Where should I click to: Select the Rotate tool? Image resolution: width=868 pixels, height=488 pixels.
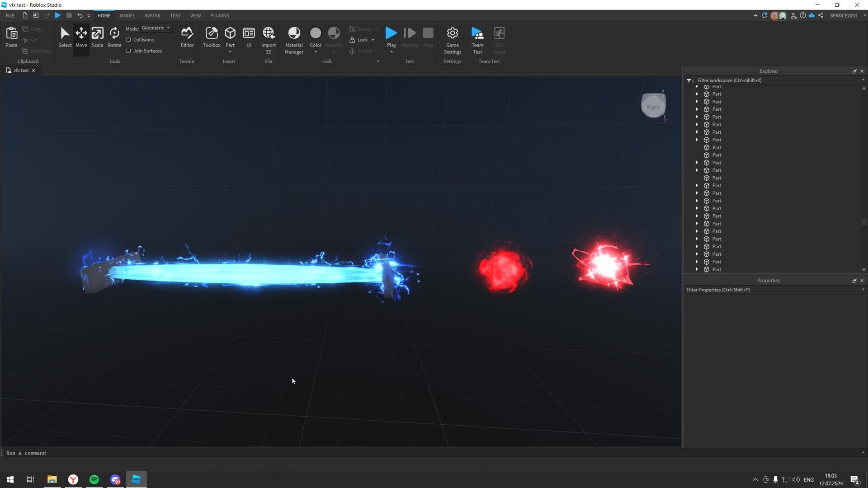click(x=114, y=38)
